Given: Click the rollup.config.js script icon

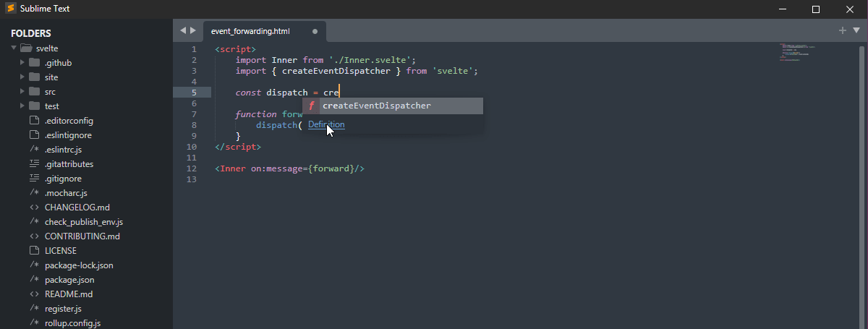Looking at the screenshot, I should [x=34, y=322].
